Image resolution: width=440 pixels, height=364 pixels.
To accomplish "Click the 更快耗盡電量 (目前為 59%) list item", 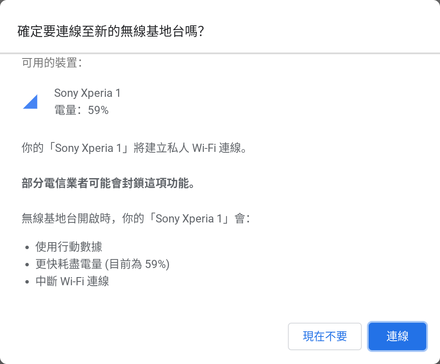I will [x=103, y=264].
